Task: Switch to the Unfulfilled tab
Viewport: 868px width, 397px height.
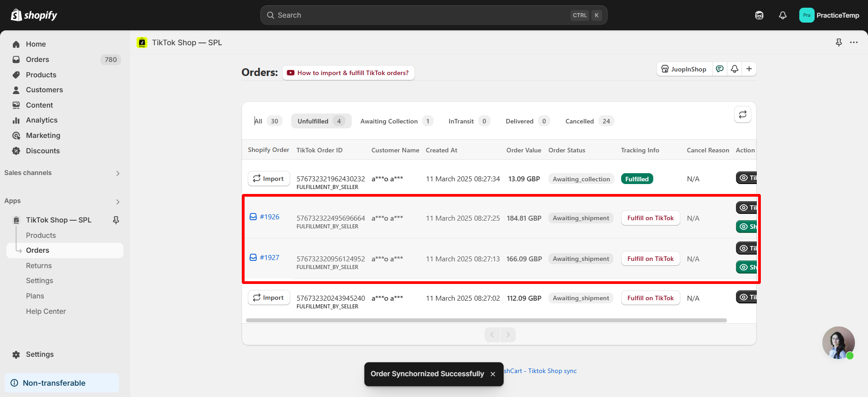Action: point(321,121)
